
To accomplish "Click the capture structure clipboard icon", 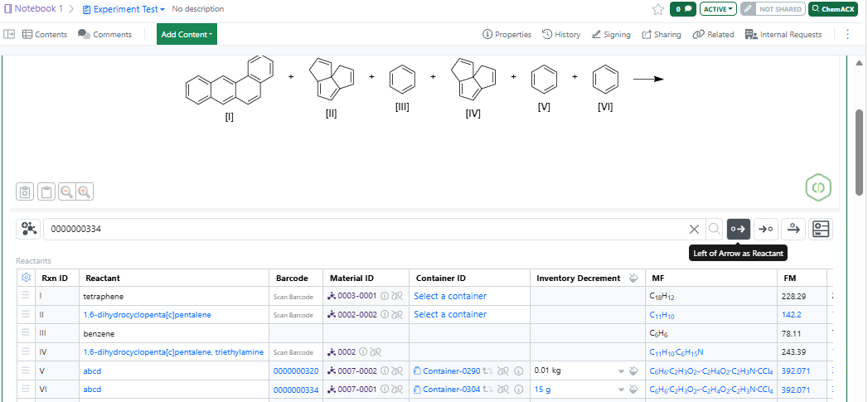I will tap(24, 192).
